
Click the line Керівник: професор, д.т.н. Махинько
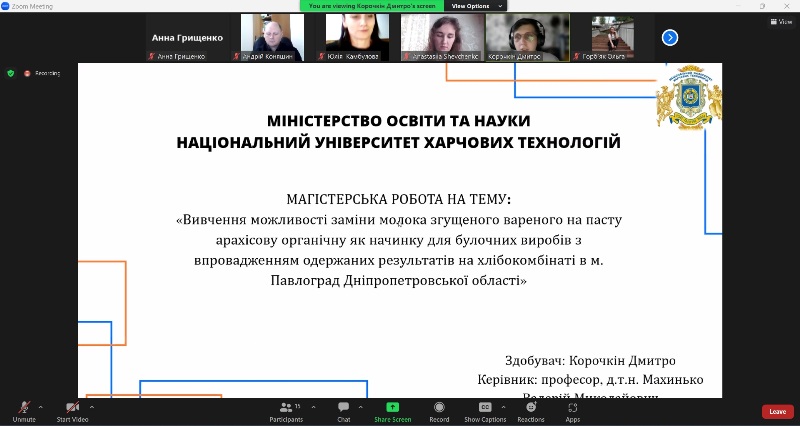point(590,380)
